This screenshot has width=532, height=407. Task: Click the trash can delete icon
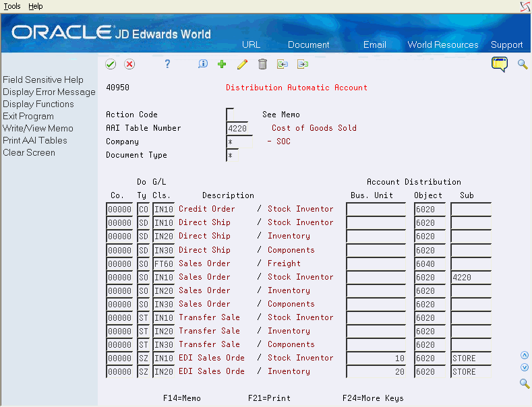pyautogui.click(x=262, y=64)
